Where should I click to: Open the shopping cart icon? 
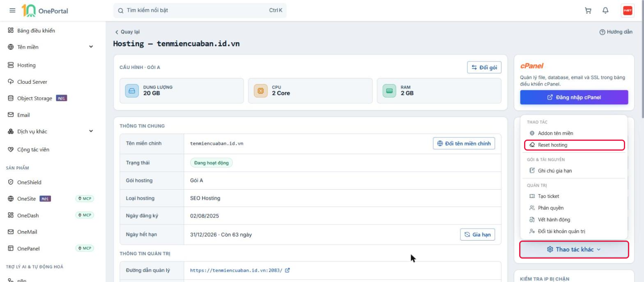coord(588,11)
